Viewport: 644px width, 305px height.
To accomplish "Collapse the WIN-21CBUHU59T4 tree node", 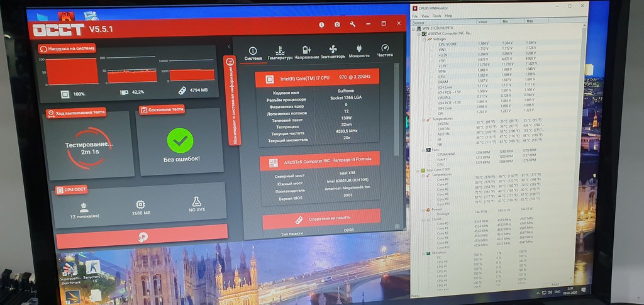I will [414, 29].
